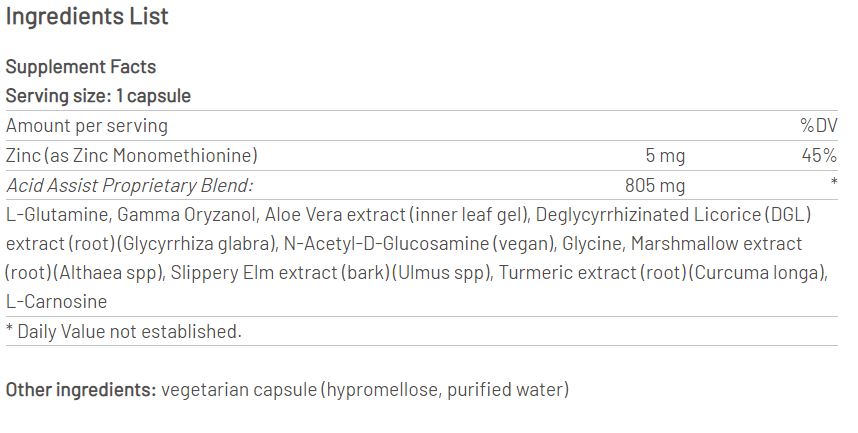Select the Zinc (as Zinc Monomethionine) row label
The image size is (858, 433).
point(131,155)
